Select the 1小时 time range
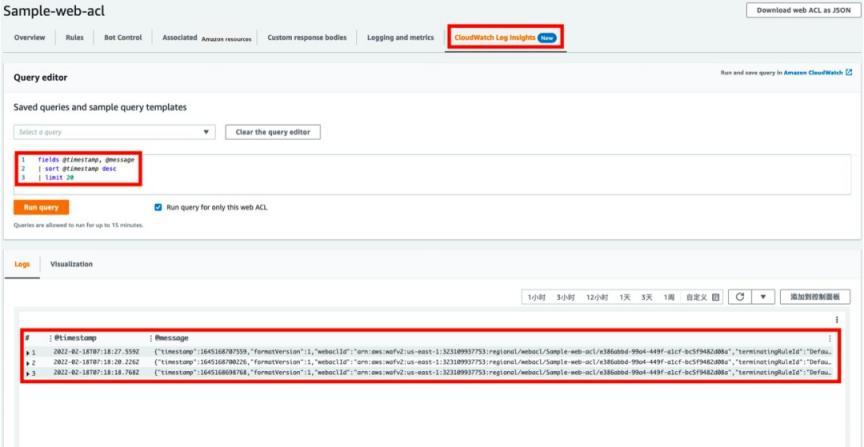 (536, 297)
